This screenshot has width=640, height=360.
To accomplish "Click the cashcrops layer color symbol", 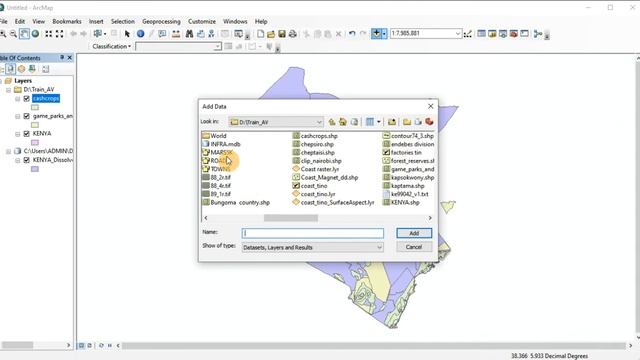I will click(x=35, y=107).
